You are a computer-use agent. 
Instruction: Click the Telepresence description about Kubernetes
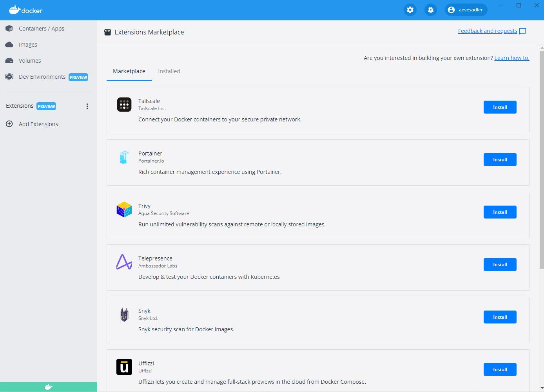tap(209, 277)
